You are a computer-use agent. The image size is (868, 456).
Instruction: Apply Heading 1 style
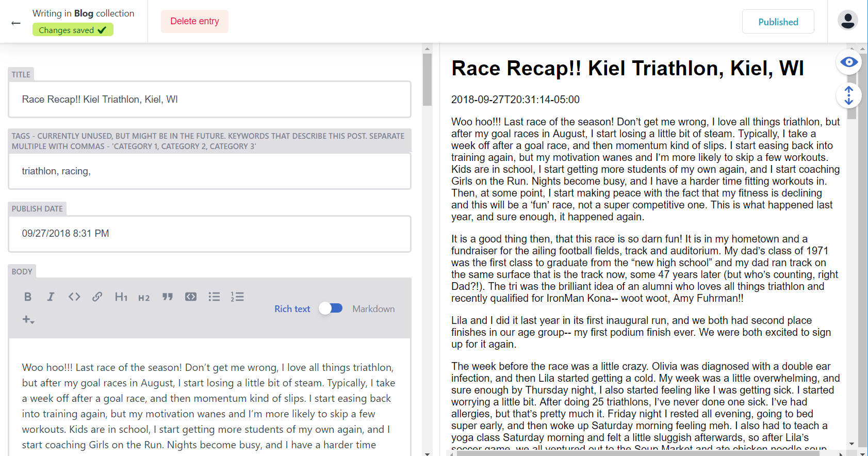point(121,297)
